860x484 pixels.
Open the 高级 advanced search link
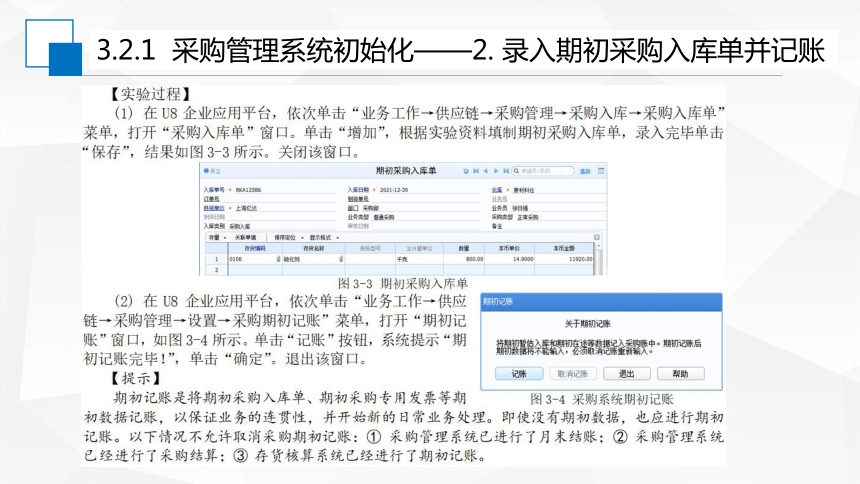tap(585, 171)
